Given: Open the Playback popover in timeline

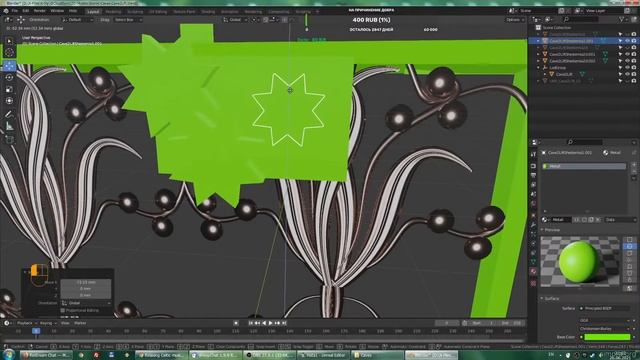Looking at the screenshot, I should (26, 323).
